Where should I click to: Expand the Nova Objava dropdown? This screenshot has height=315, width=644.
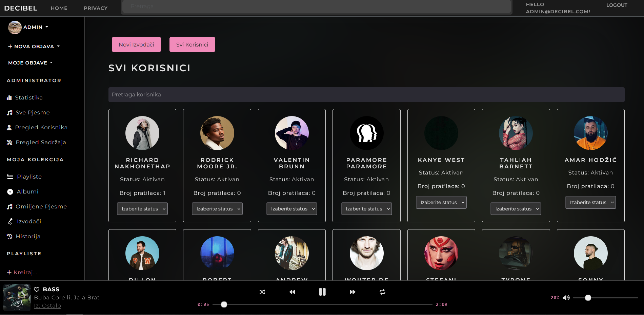[x=34, y=47]
